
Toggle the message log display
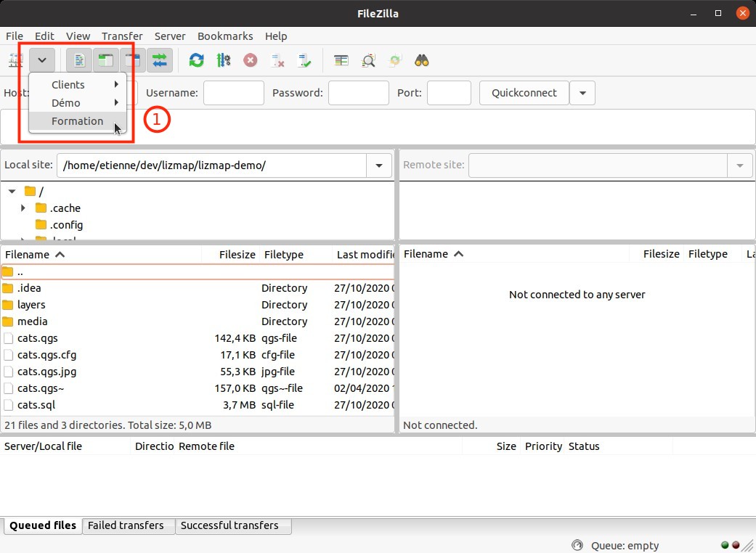point(79,60)
